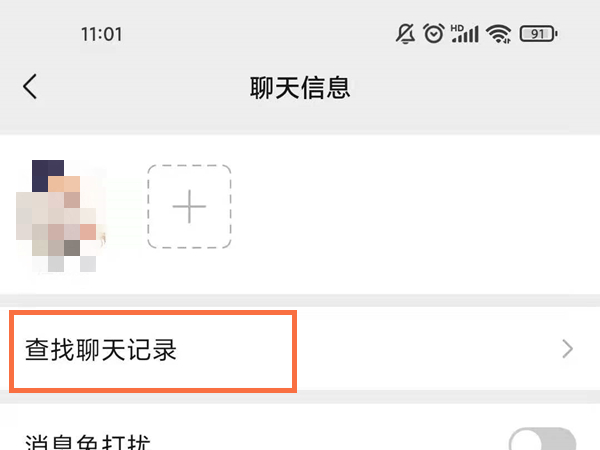
Task: Tap the battery icon showing 91
Action: [x=538, y=34]
